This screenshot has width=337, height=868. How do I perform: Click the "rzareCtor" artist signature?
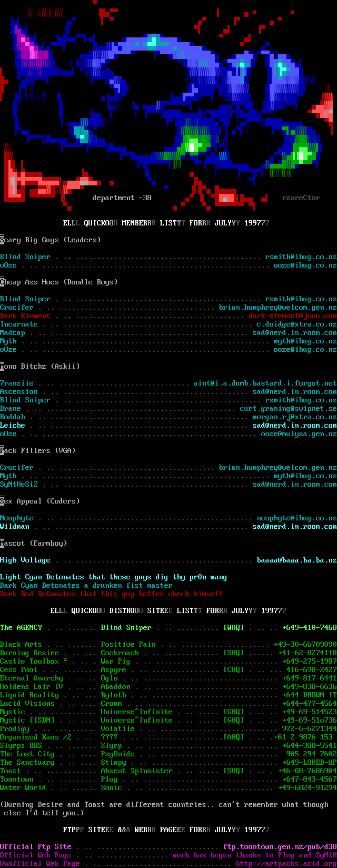(301, 198)
